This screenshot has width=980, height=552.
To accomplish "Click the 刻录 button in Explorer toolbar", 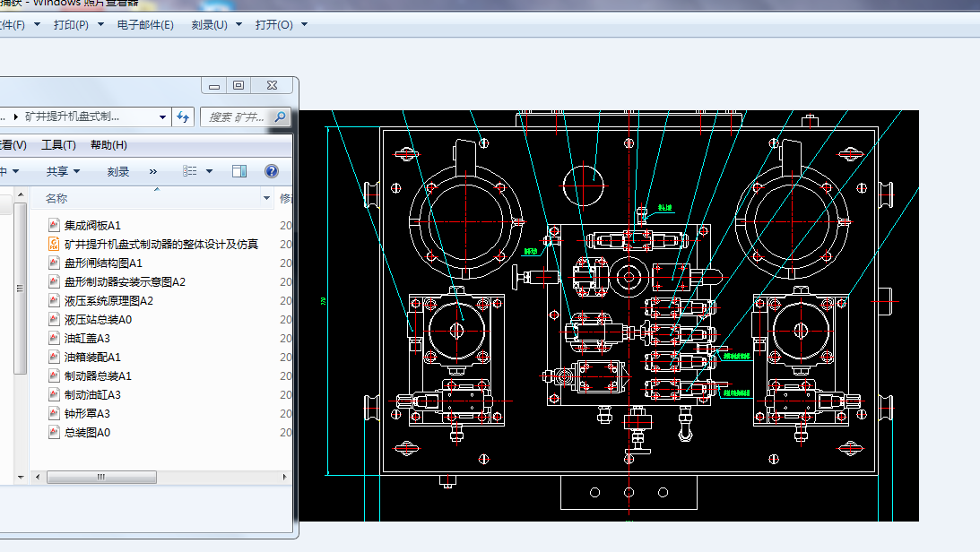I will [x=118, y=171].
